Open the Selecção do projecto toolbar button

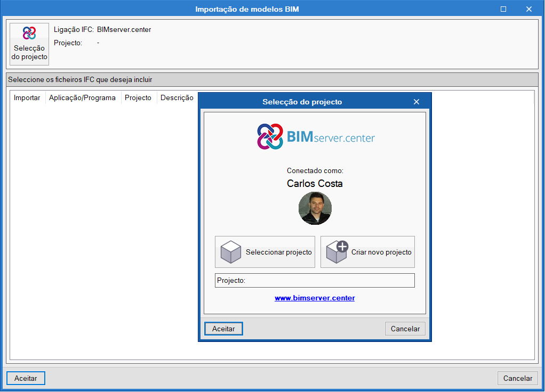[29, 44]
